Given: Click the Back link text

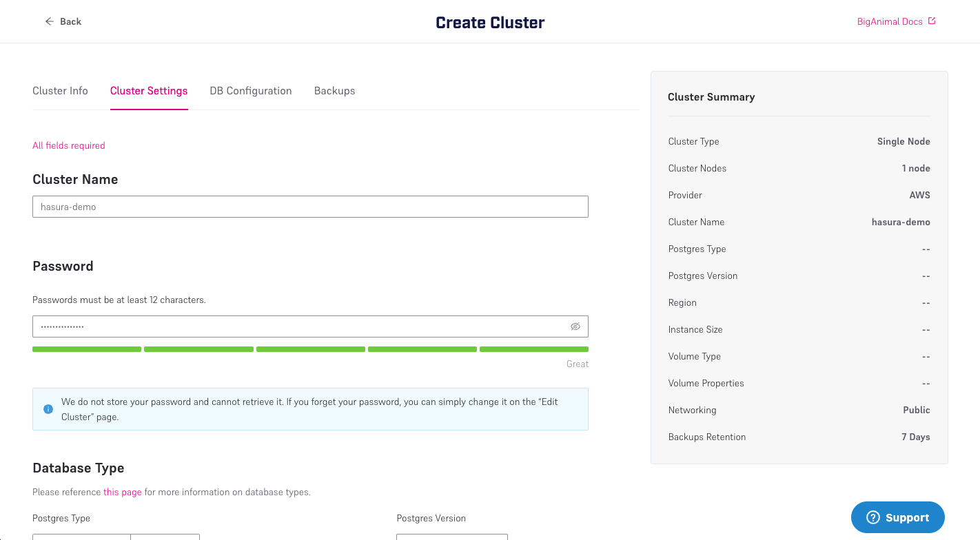Looking at the screenshot, I should [70, 21].
